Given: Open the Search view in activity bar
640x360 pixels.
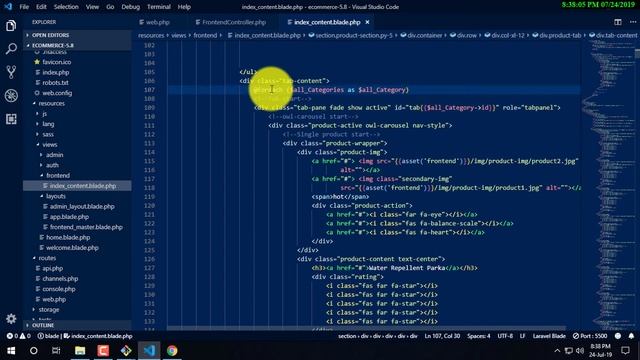Looking at the screenshot, I should coord(11,49).
